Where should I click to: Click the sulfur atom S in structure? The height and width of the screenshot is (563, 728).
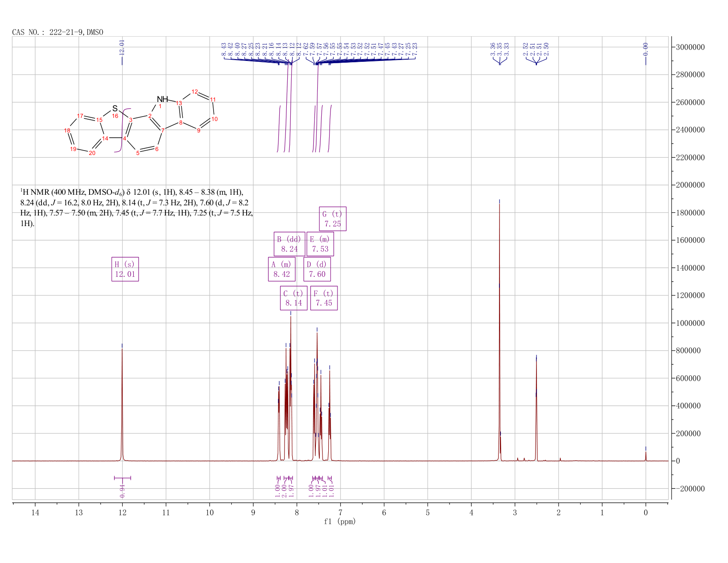click(115, 108)
